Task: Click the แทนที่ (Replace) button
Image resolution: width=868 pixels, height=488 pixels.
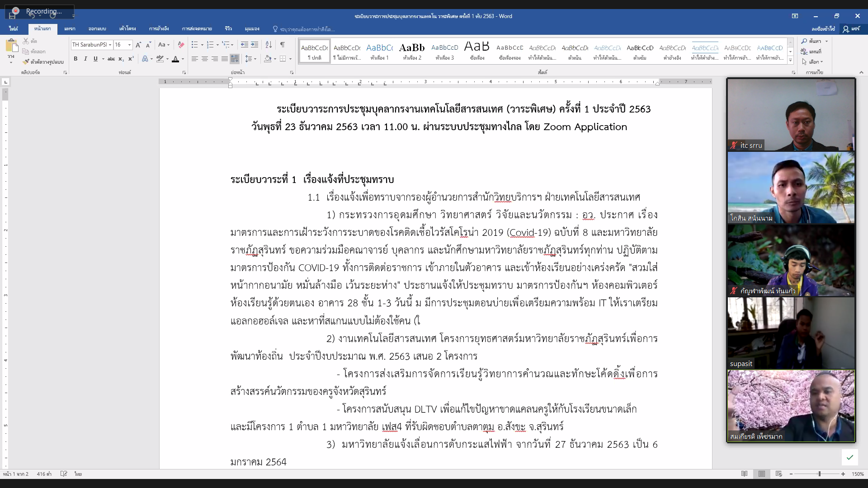Action: (x=812, y=52)
